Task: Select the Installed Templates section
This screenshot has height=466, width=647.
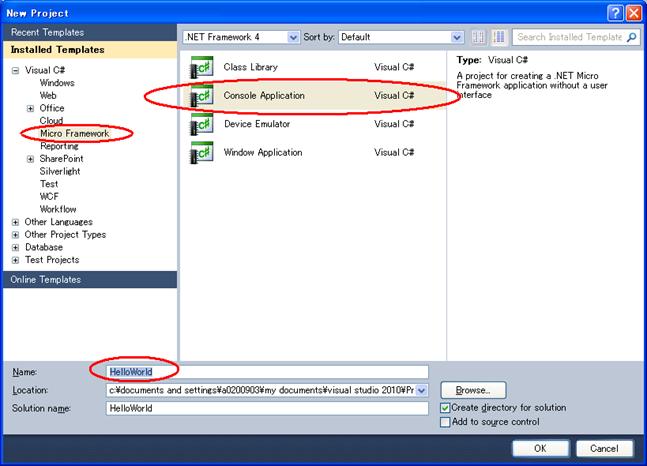Action: (x=90, y=50)
